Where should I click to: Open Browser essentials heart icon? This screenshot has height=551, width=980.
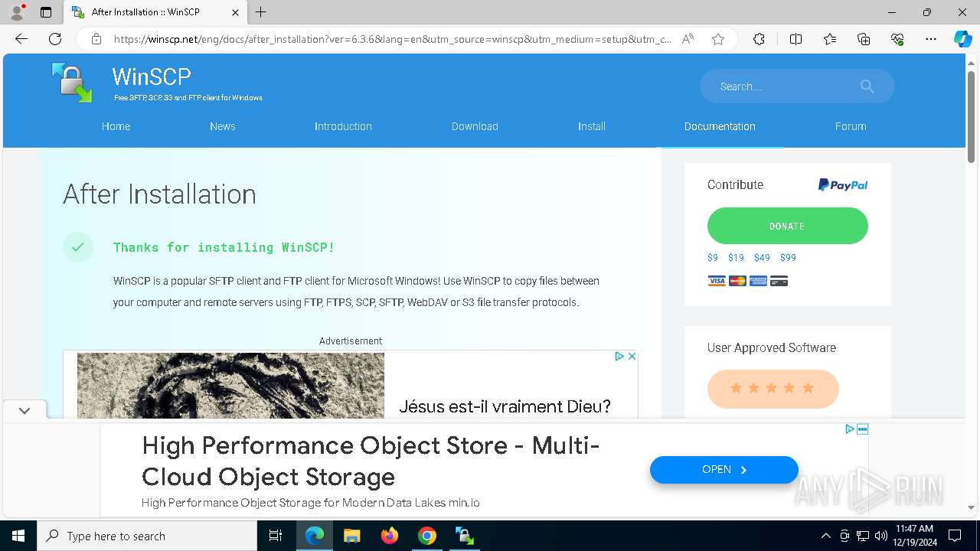pos(897,39)
